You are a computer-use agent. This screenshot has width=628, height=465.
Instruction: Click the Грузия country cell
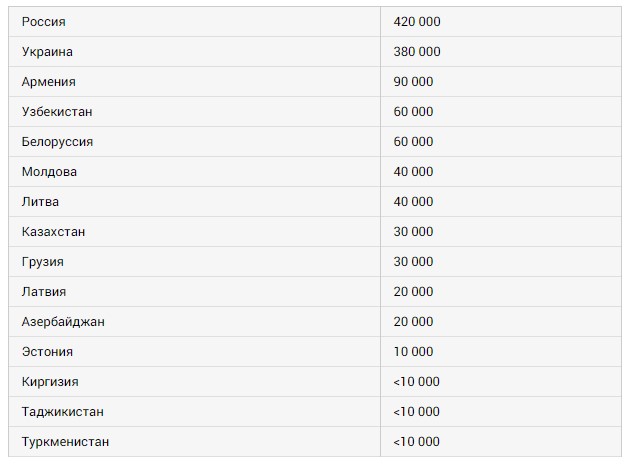(42, 261)
